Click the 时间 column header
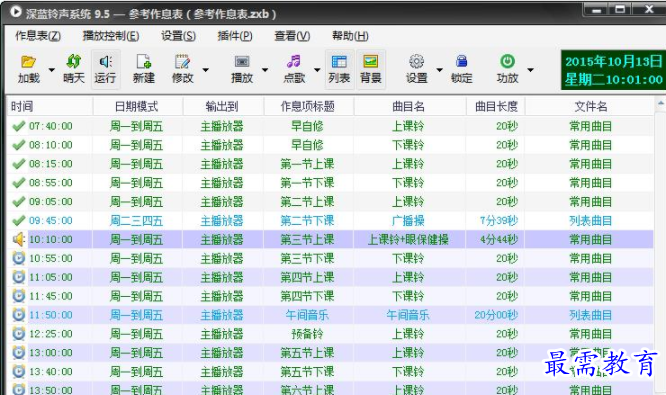 coord(50,107)
